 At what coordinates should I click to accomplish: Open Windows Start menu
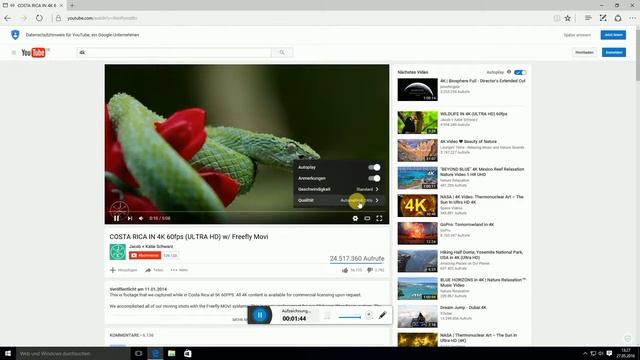[8, 353]
